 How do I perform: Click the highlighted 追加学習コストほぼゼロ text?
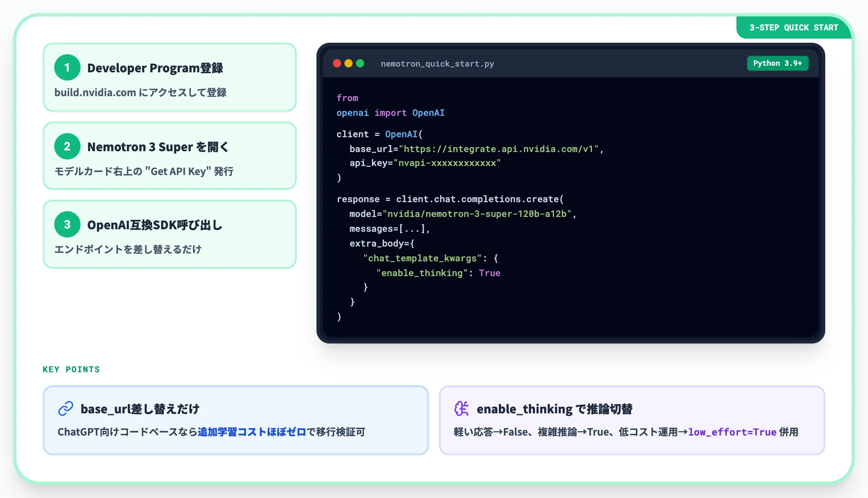pyautogui.click(x=252, y=432)
